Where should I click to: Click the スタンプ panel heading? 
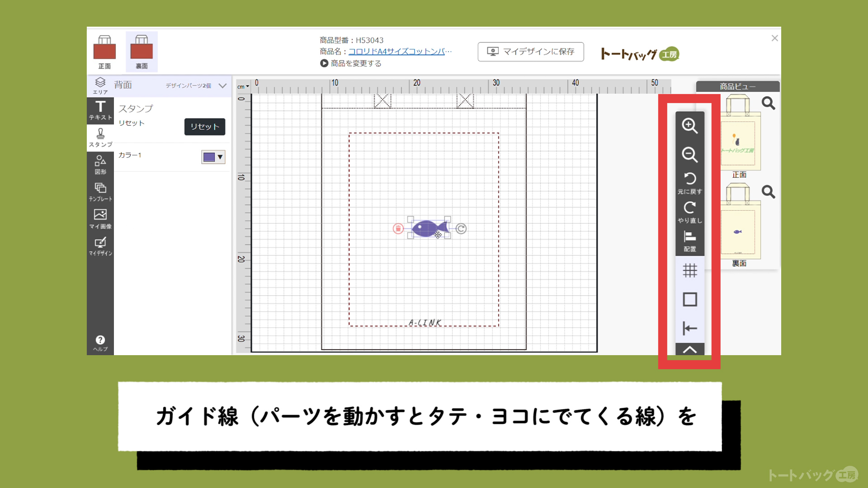pos(136,108)
